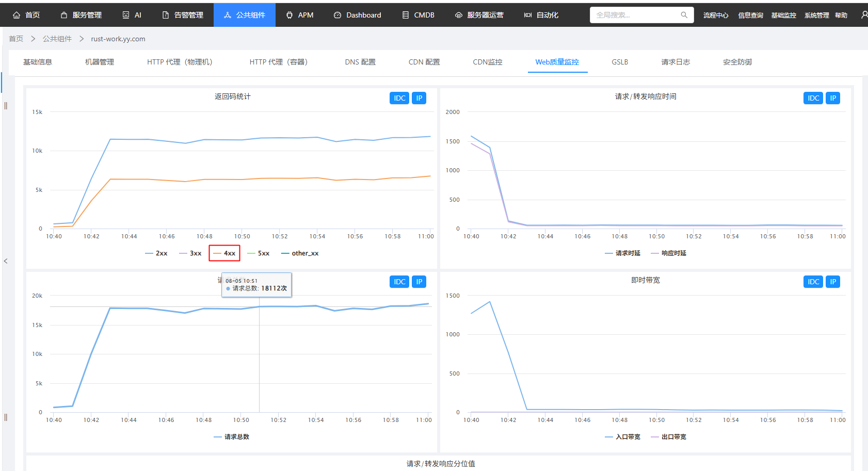Click IP button in 请求/转发响应时间 chart

click(833, 98)
